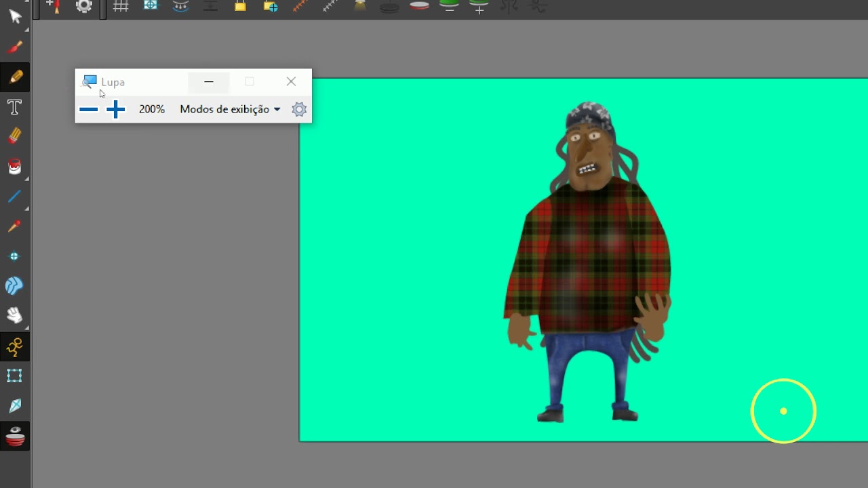
Task: Click the green disc with minus icon
Action: coord(449,6)
